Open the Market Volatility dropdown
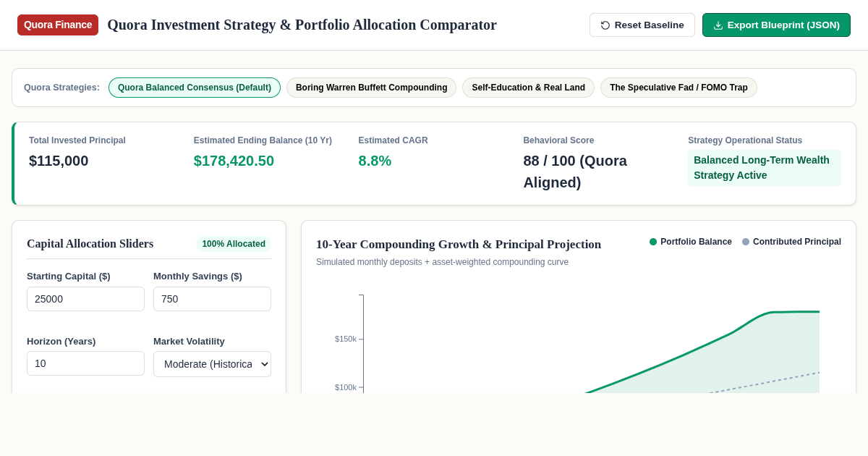Viewport: 868px width, 456px height. 212,364
